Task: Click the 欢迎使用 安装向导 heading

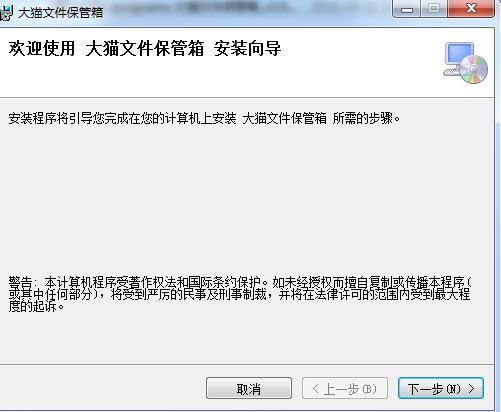Action: pos(145,49)
